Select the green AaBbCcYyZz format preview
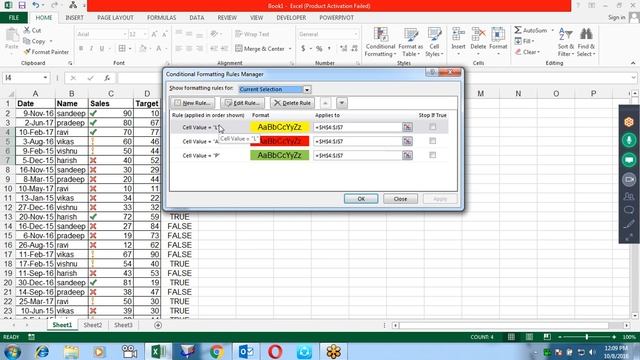Viewport: 640px width, 360px height. [280, 155]
